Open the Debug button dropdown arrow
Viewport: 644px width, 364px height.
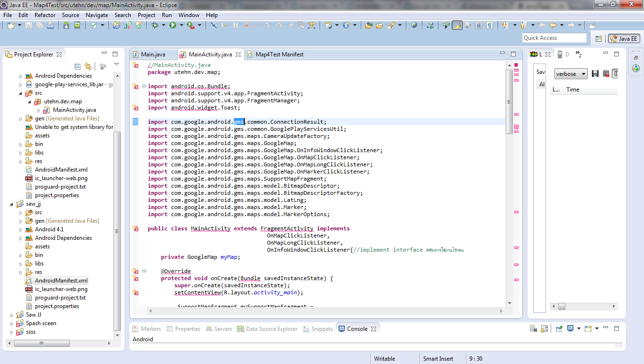coord(163,25)
